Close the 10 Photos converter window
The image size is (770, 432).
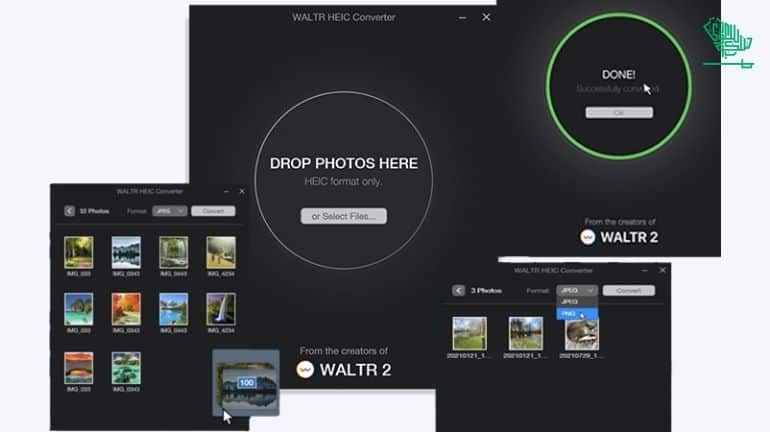click(241, 191)
